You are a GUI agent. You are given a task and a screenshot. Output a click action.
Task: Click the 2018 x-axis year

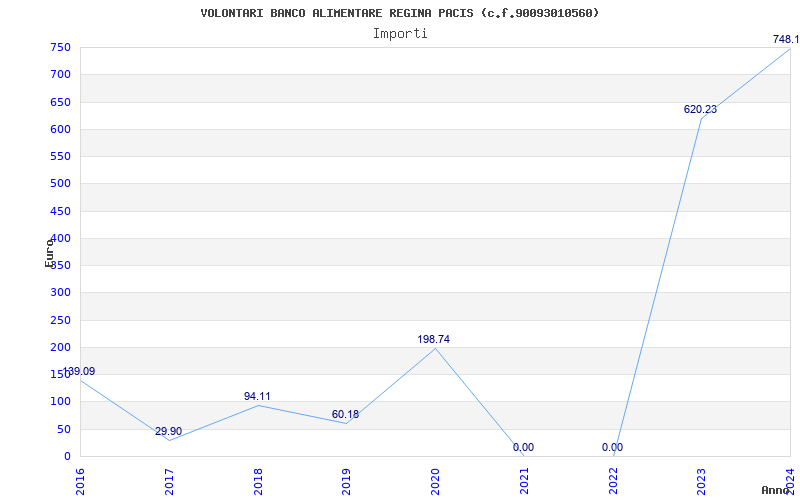click(258, 482)
